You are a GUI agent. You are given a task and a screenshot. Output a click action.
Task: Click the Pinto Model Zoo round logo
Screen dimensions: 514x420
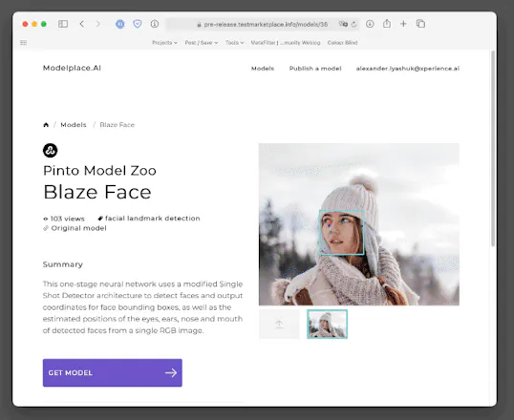[50, 151]
